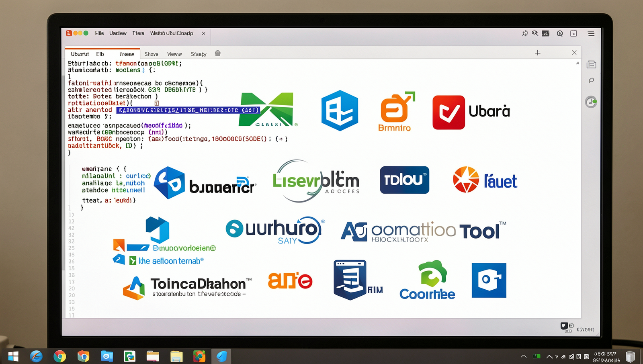The height and width of the screenshot is (364, 643).
Task: Open the Windows Start button
Action: [x=13, y=356]
